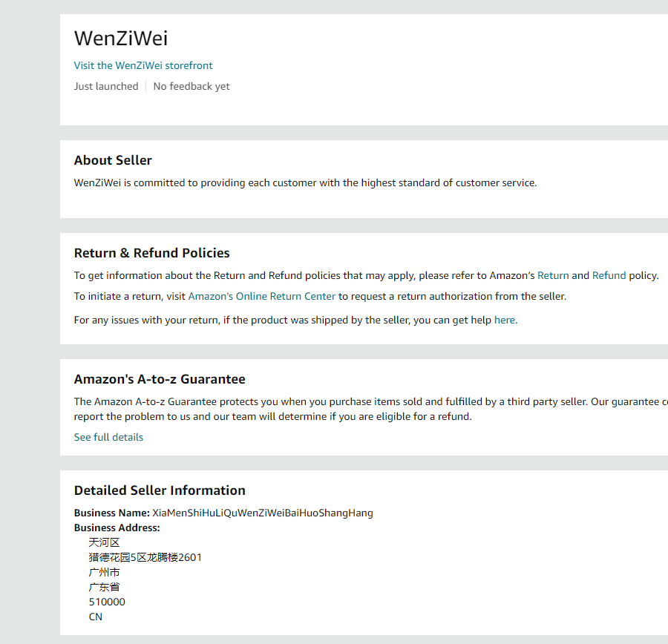Click the 广州市 city address line
Viewport: 668px width, 644px height.
(x=104, y=572)
